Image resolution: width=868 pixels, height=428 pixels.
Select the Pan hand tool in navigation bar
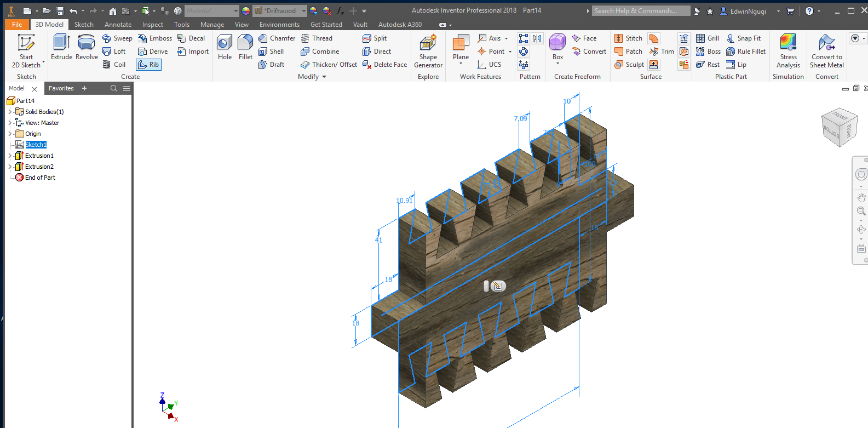tap(861, 197)
